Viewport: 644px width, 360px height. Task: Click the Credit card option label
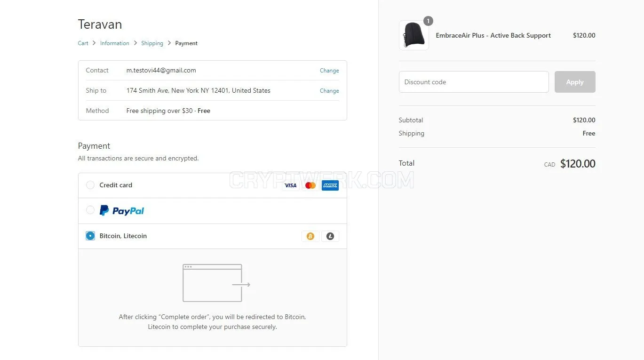pos(116,185)
